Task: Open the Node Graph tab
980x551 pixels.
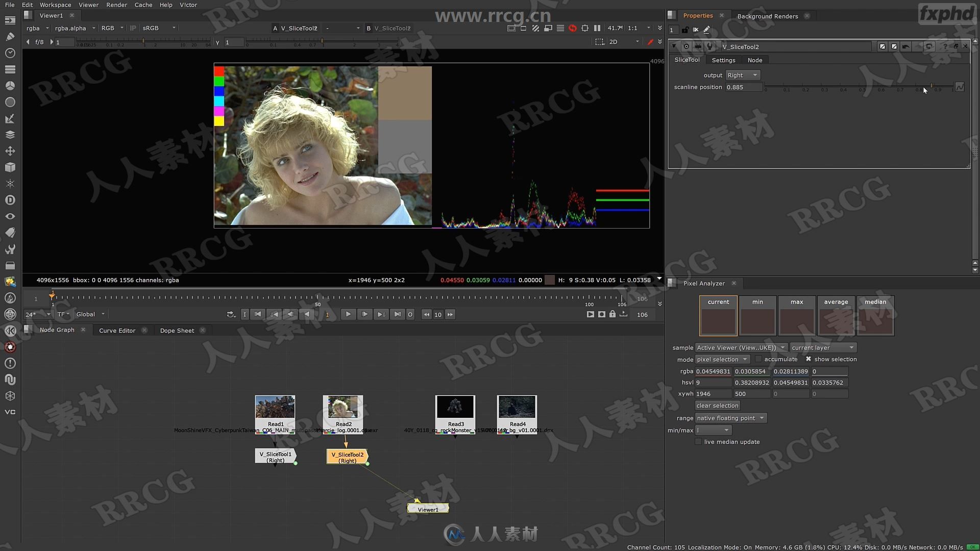Action: pyautogui.click(x=57, y=330)
